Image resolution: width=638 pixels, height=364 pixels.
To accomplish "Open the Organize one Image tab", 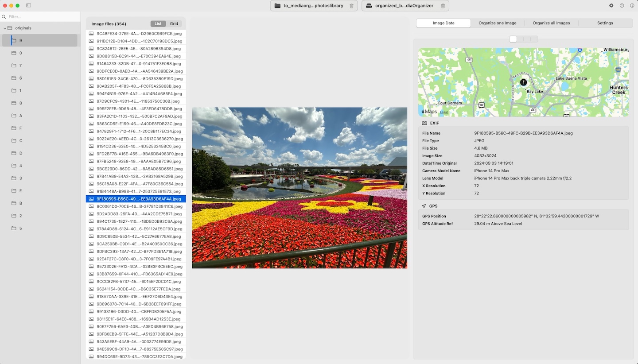I will click(497, 23).
